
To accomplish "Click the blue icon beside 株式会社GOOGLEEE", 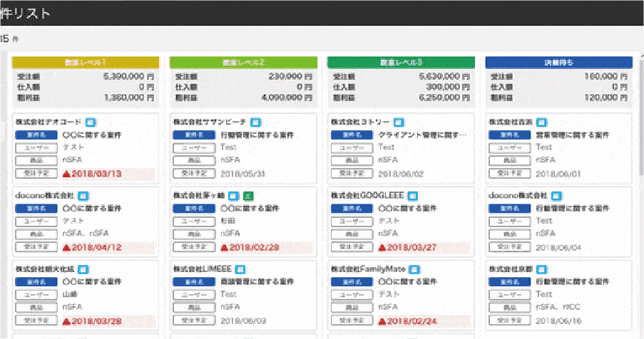I will click(x=413, y=195).
